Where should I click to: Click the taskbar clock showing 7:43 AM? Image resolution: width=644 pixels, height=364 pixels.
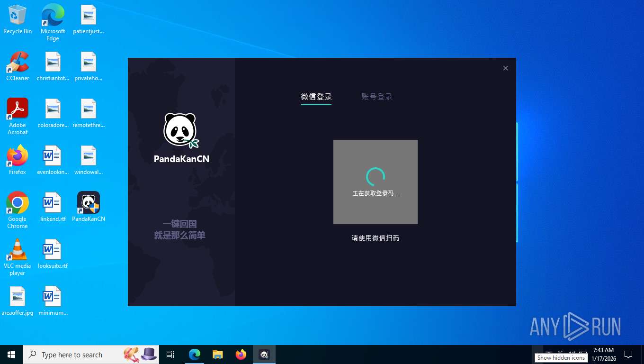point(604,355)
